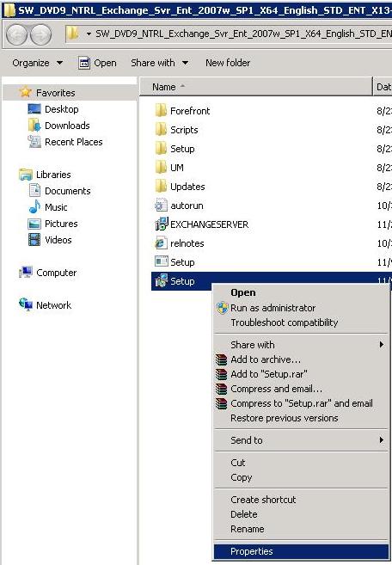Click the Libraries icon in sidebar
392x565 pixels.
click(25, 175)
